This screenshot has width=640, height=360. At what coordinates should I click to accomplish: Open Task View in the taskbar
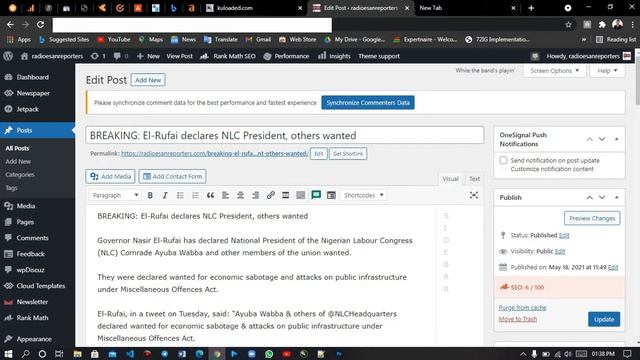pyautogui.click(x=59, y=354)
